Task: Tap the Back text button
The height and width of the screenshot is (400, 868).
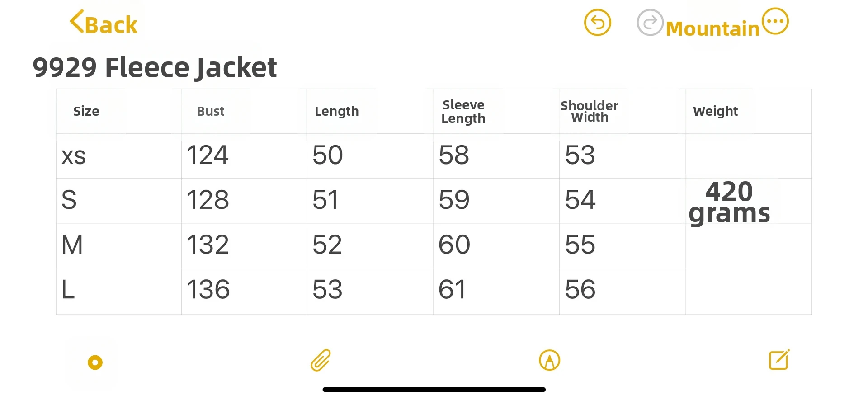Action: (x=111, y=25)
